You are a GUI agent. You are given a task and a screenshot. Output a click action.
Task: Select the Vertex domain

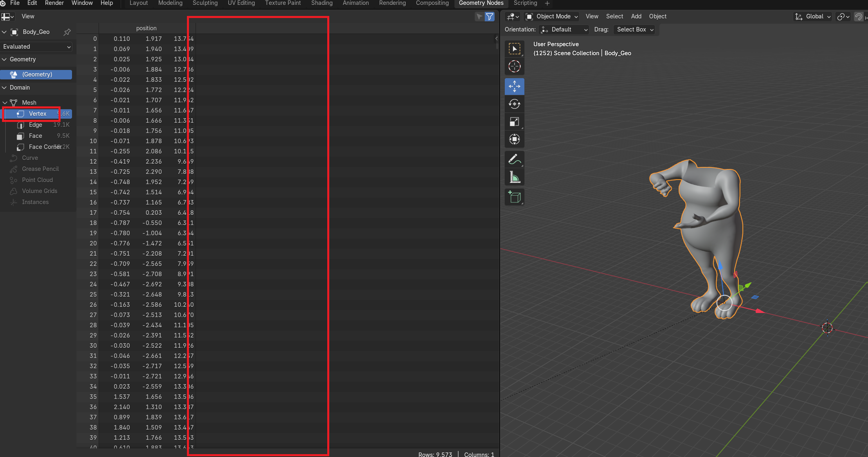point(38,114)
